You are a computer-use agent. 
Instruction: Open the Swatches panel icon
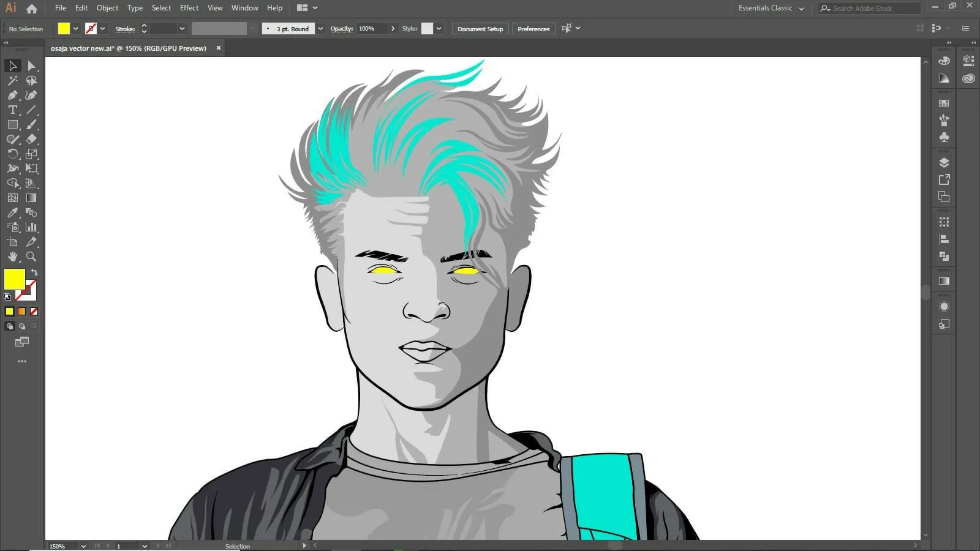944,103
